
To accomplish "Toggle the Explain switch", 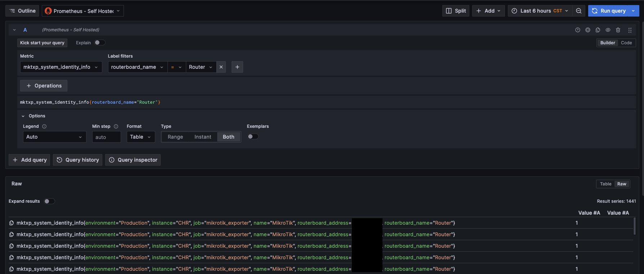I will point(100,42).
